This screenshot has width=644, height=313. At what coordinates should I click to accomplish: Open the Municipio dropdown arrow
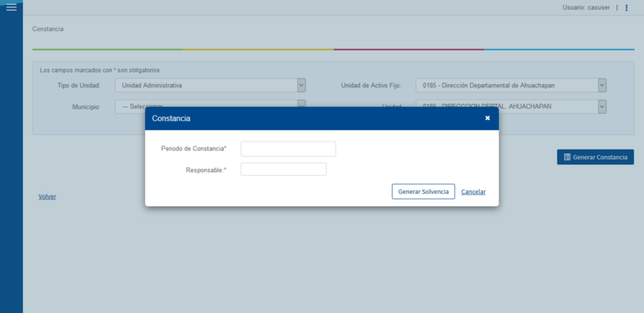tap(301, 104)
